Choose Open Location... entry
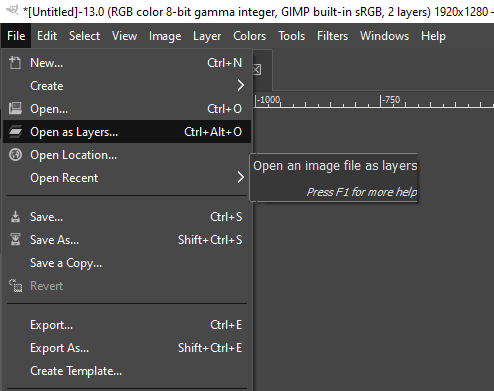Image resolution: width=494 pixels, height=391 pixels. click(127, 155)
